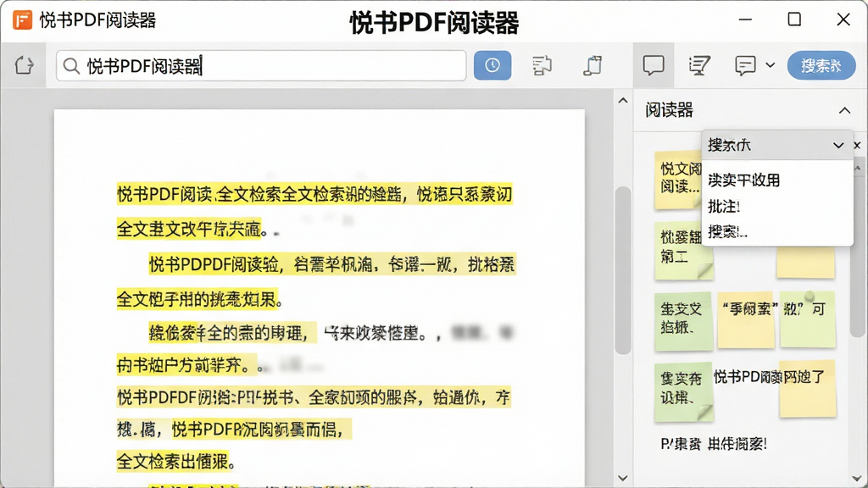Open dropdown arrow next to chat note icon
The height and width of the screenshot is (488, 868).
pos(770,65)
